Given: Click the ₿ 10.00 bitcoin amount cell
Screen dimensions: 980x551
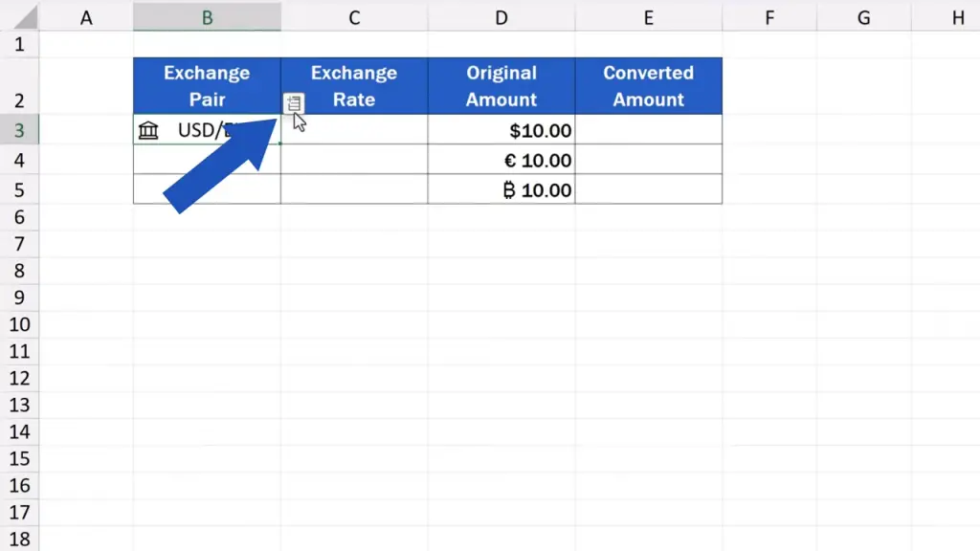Looking at the screenshot, I should [x=501, y=189].
